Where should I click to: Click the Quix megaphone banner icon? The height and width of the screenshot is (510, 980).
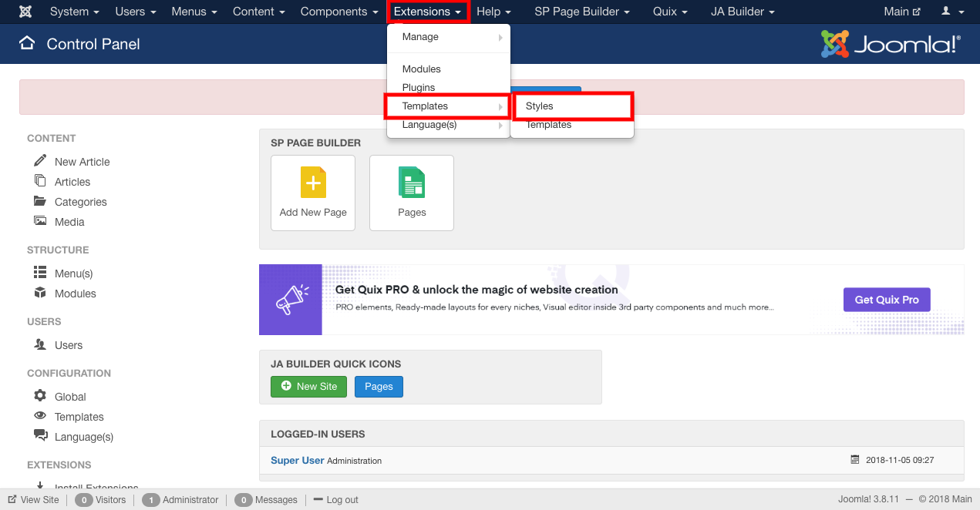pyautogui.click(x=291, y=300)
